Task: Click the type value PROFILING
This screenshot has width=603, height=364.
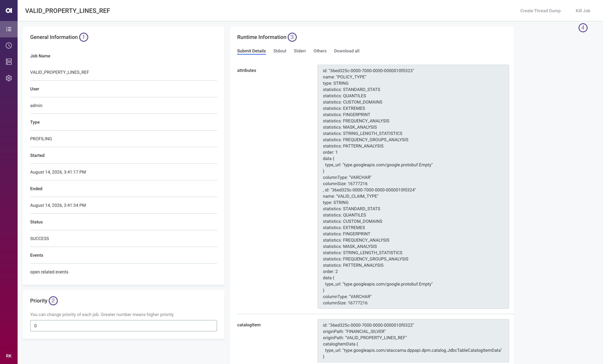Action: click(41, 139)
